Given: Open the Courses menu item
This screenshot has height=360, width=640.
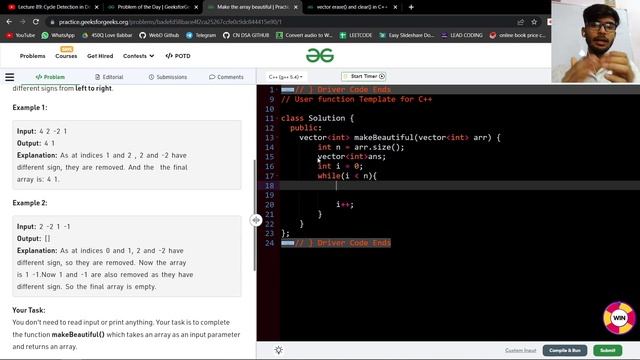Looking at the screenshot, I should pos(66,56).
